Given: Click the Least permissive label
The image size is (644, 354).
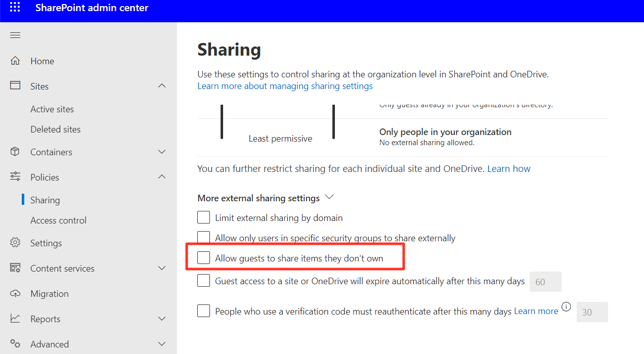Looking at the screenshot, I should click(280, 139).
